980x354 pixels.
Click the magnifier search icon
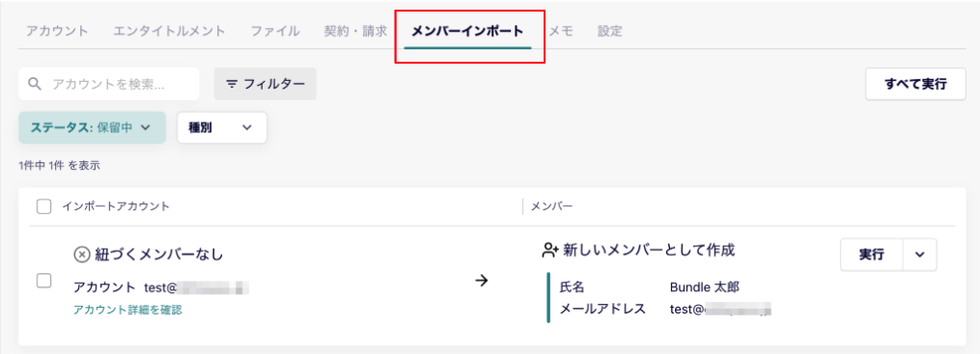36,84
